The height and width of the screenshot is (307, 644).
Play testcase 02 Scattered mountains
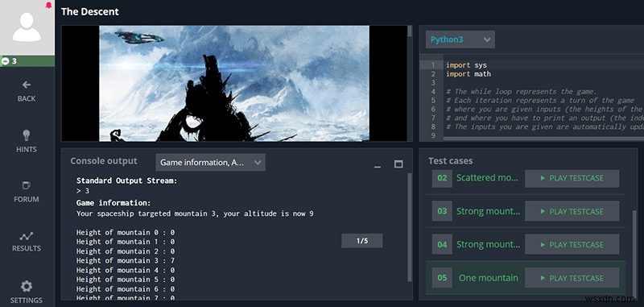[x=572, y=178]
